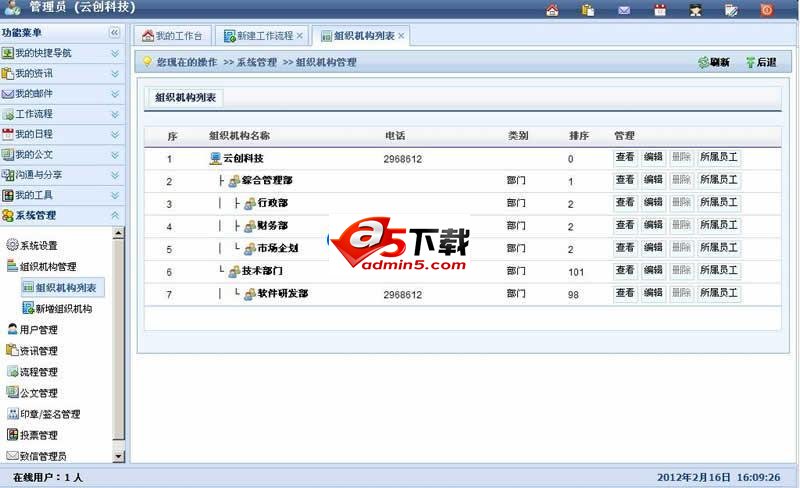Click the 刷新 refresh button
800x488 pixels.
tap(714, 62)
